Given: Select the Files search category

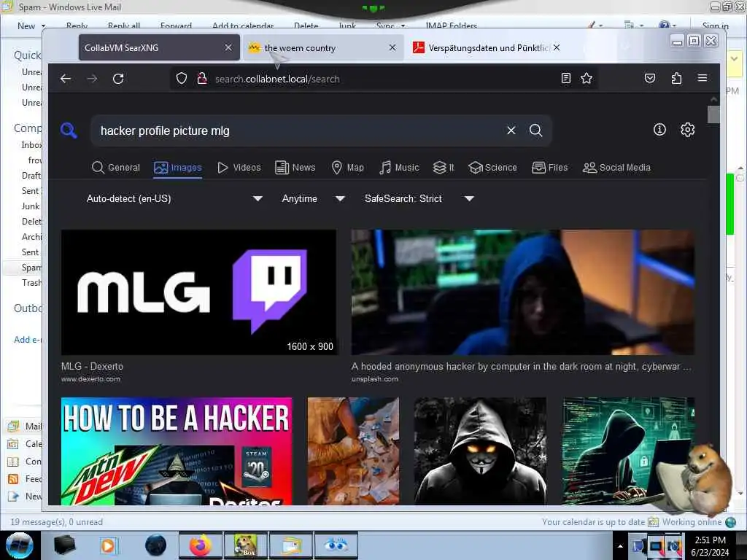Looking at the screenshot, I should tap(550, 168).
